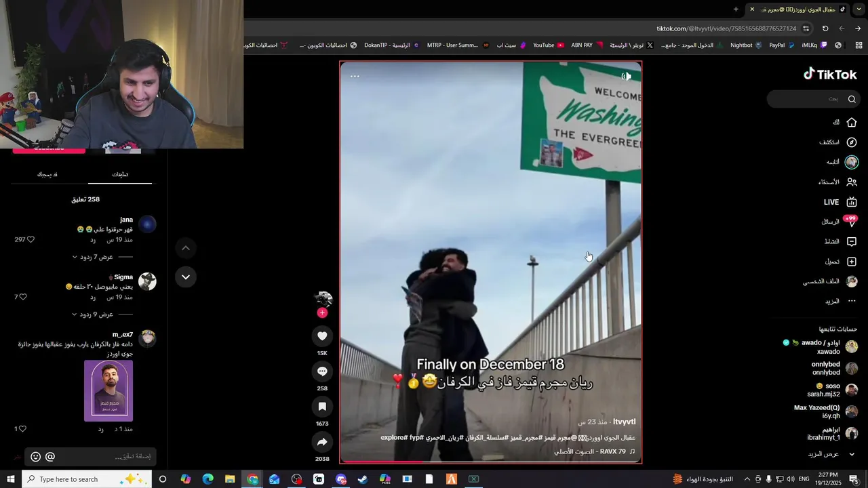868x488 pixels.
Task: Open the emoji picker in comment box
Action: [x=36, y=457]
